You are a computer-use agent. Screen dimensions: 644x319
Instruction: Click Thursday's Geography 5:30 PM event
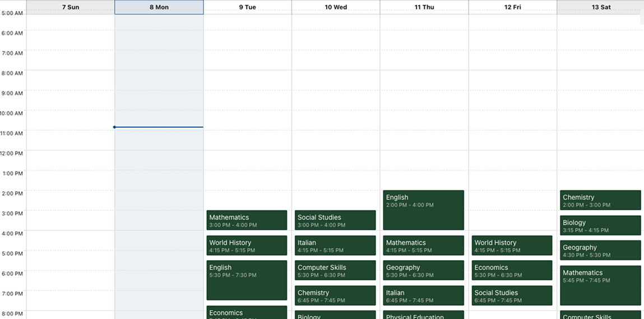pos(423,270)
